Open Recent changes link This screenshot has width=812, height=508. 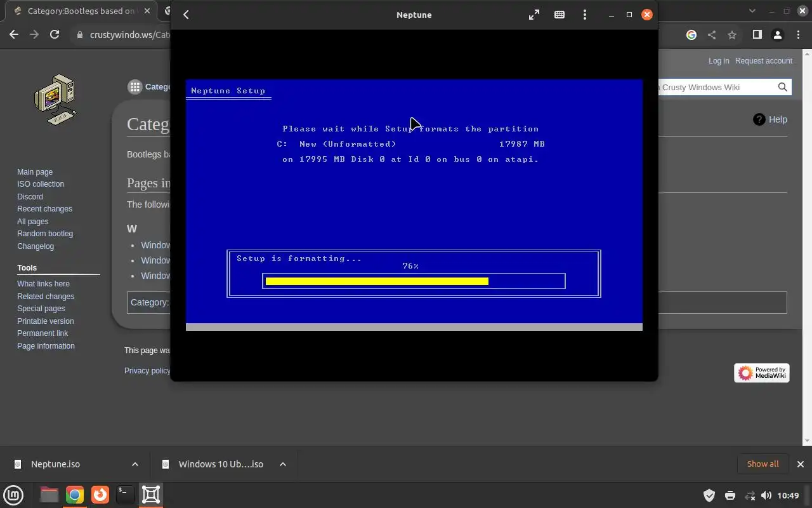click(x=44, y=209)
